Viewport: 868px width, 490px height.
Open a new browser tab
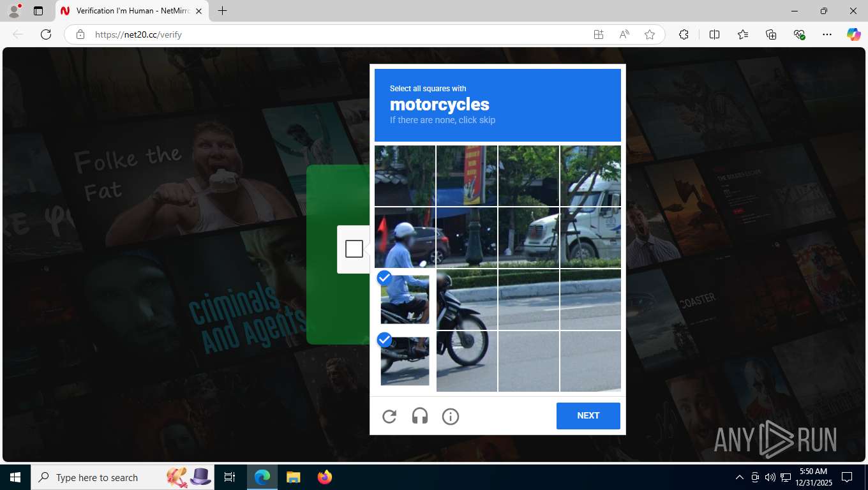[x=222, y=11]
